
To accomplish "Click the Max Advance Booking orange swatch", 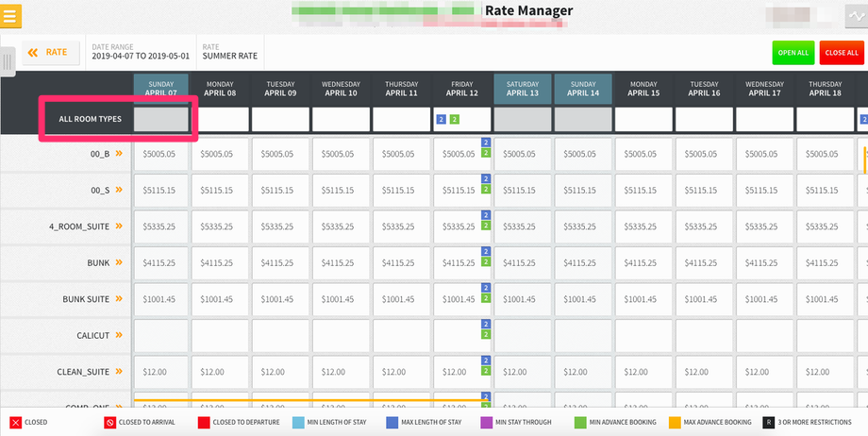I will tap(675, 423).
